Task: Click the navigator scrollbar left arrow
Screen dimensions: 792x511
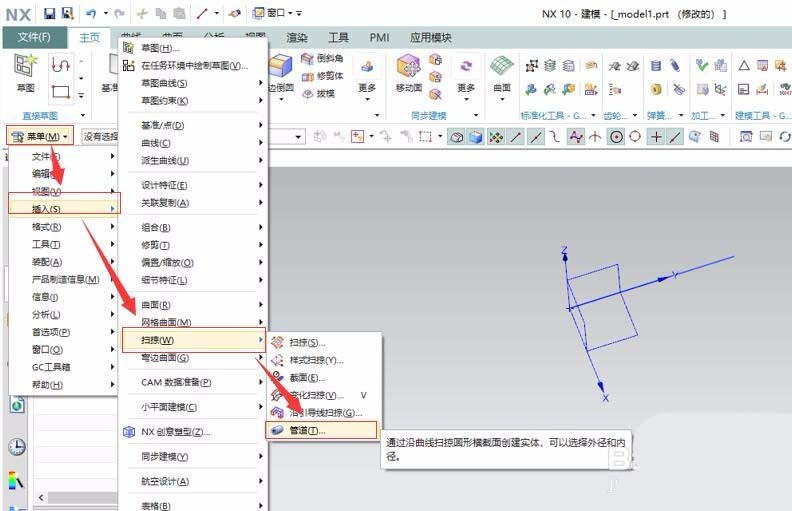Action: coord(41,498)
